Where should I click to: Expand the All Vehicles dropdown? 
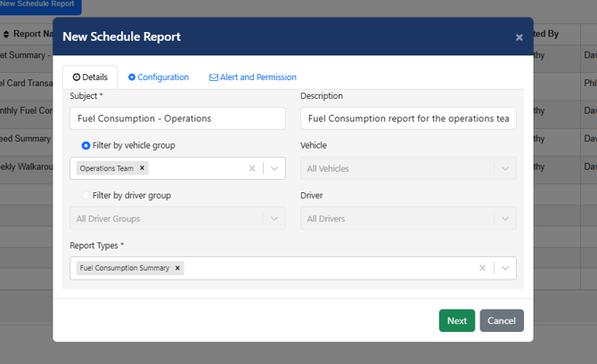point(505,168)
